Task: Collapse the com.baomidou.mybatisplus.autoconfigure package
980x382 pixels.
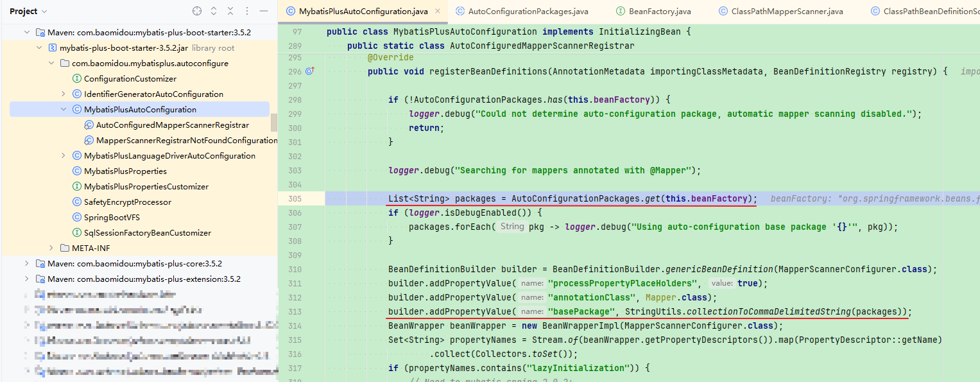Action: point(51,64)
